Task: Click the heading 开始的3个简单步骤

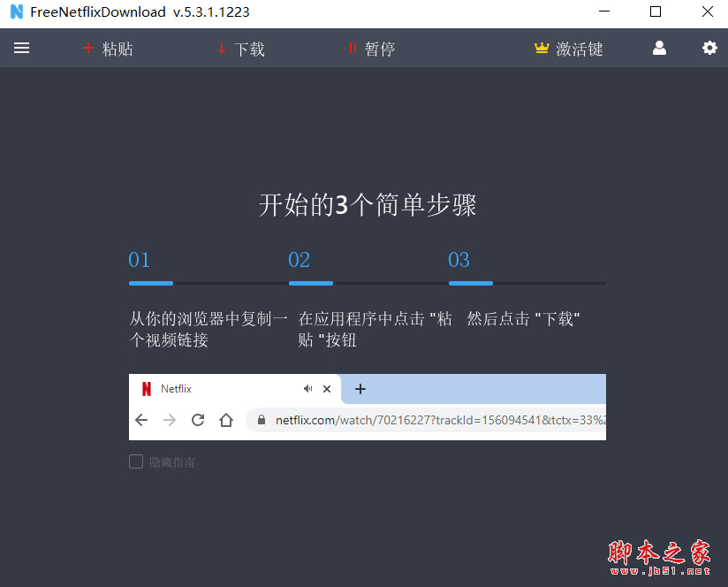Action: click(x=368, y=205)
